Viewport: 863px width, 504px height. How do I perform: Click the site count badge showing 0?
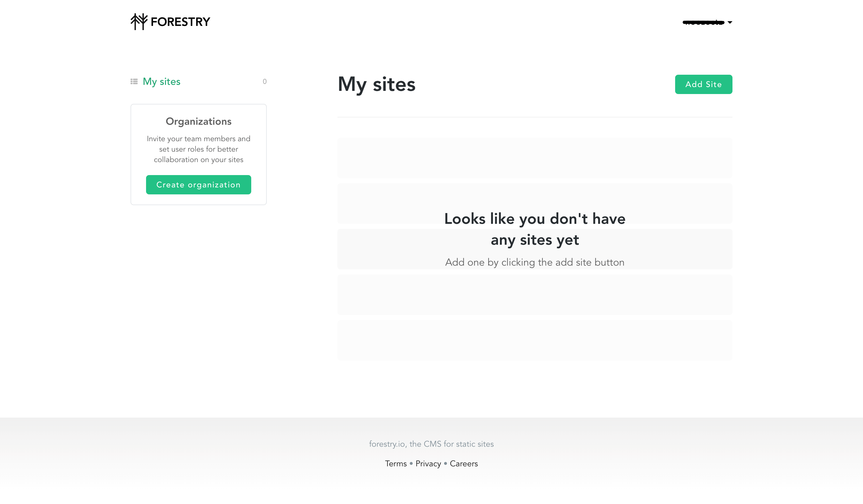[265, 82]
